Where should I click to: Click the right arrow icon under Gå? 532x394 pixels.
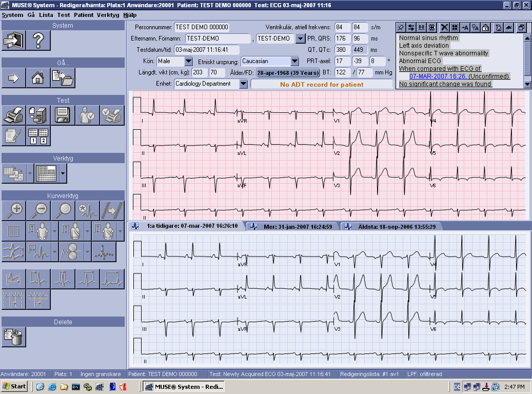[x=13, y=78]
